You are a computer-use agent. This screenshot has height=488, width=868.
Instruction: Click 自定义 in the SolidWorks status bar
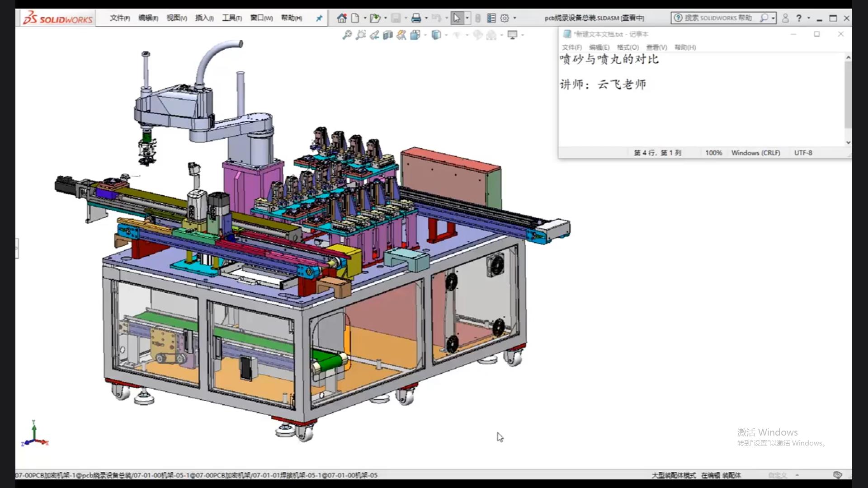(778, 475)
